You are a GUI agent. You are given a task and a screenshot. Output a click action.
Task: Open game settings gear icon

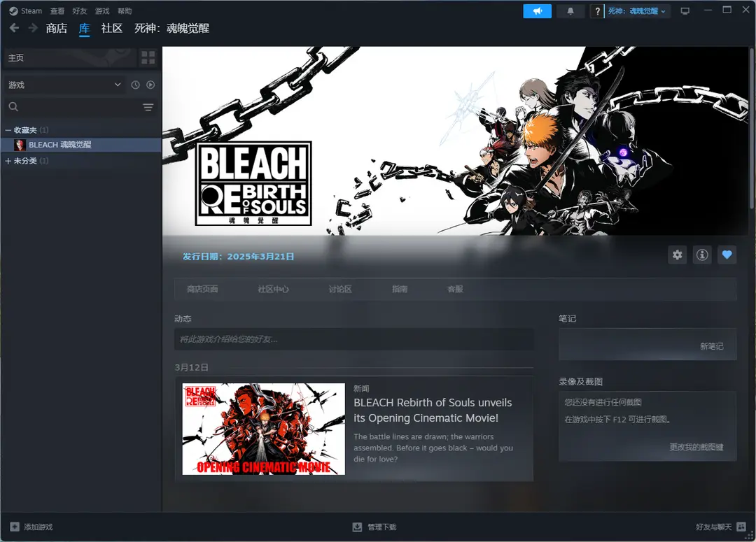pos(678,255)
